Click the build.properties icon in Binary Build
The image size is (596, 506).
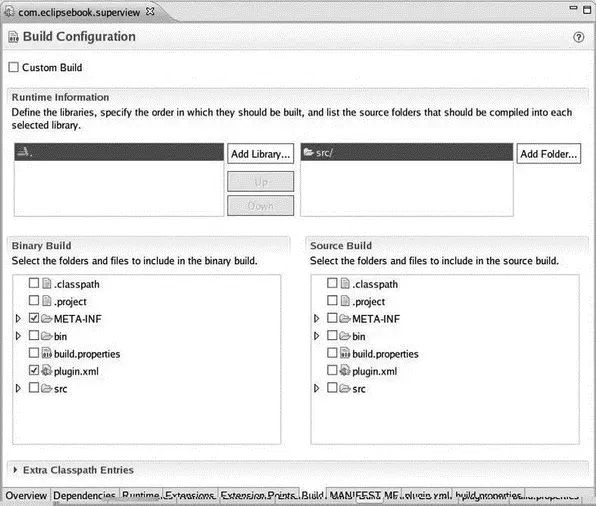coord(47,353)
